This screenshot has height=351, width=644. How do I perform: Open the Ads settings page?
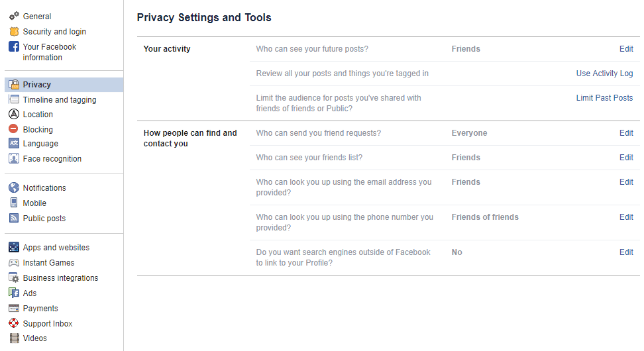point(30,293)
